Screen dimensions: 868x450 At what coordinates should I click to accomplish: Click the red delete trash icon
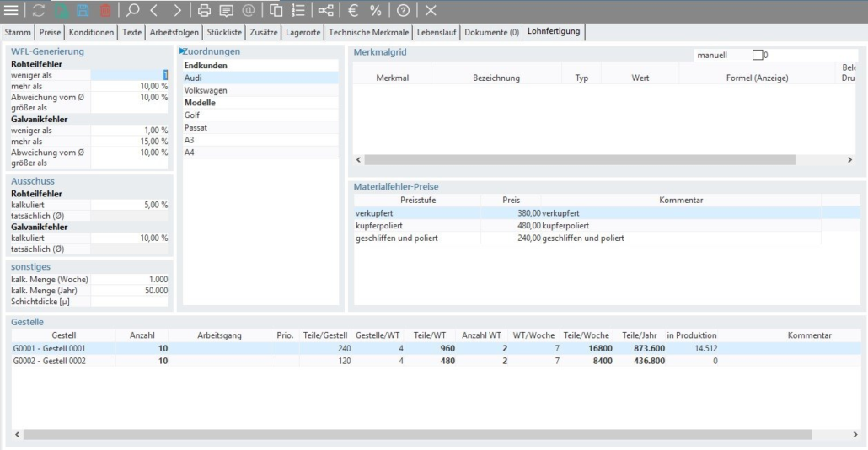[x=105, y=11]
